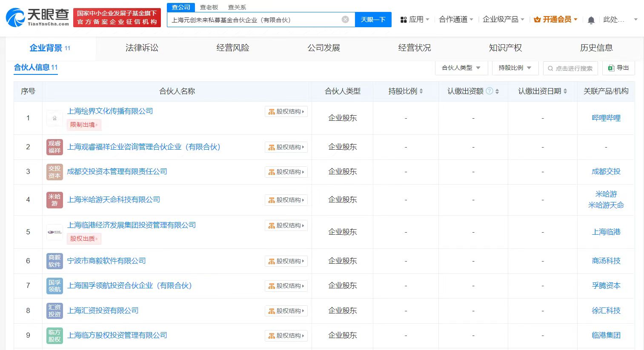644x350 pixels.
Task: Click the apps grid icon
Action: (x=404, y=20)
